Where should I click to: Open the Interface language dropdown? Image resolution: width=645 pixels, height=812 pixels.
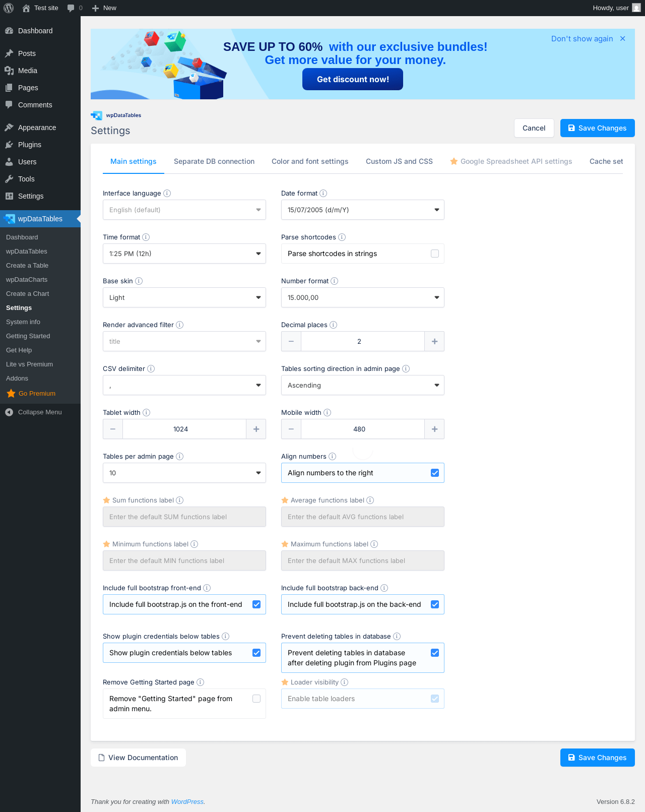(x=184, y=210)
